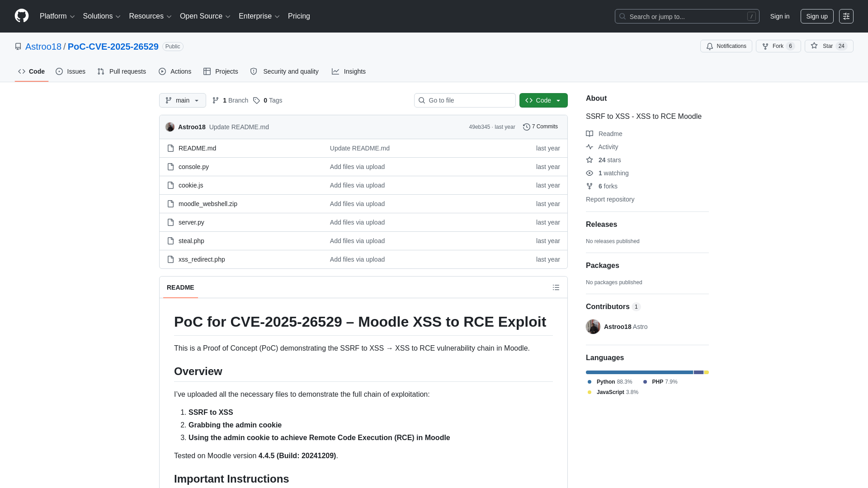This screenshot has height=488, width=868.
Task: Click the repository icon beside Astroo18
Action: click(x=18, y=47)
